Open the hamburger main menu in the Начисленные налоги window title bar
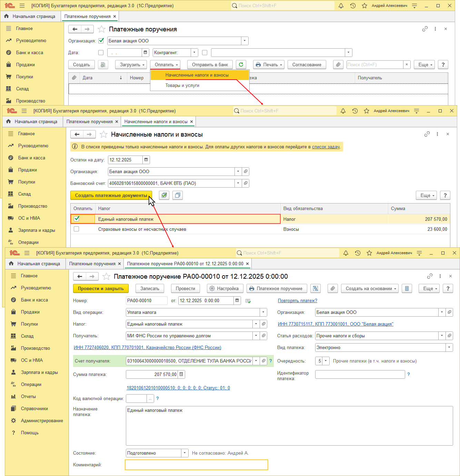 point(24,111)
